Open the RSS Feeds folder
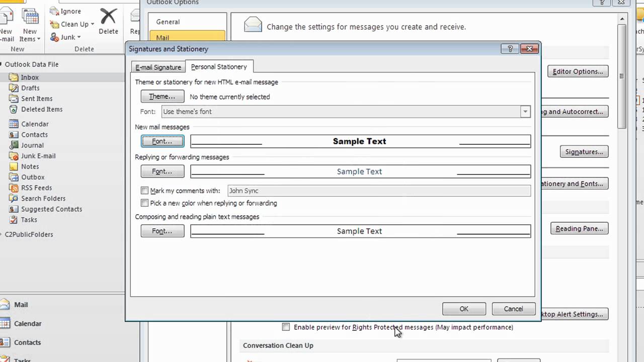This screenshot has width=644, height=362. 36,188
